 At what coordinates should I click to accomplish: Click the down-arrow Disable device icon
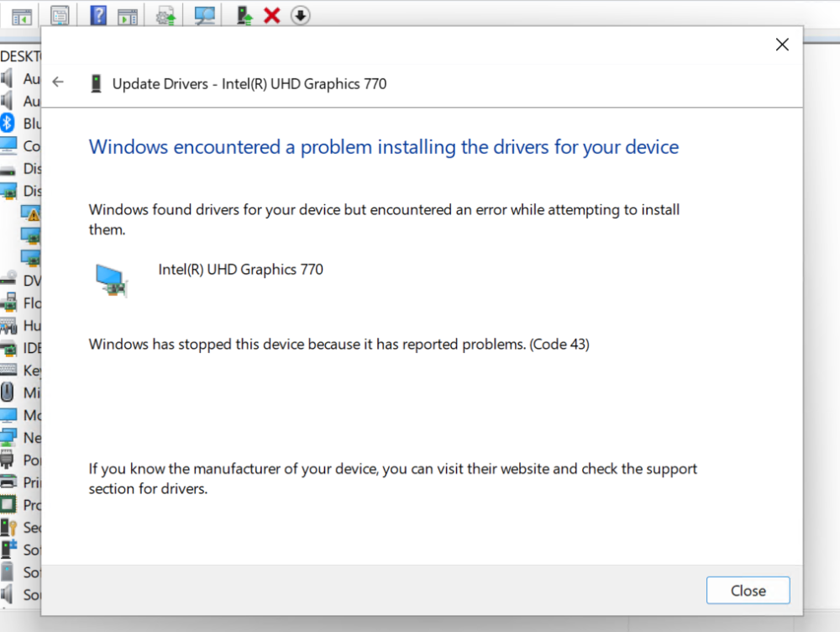301,15
